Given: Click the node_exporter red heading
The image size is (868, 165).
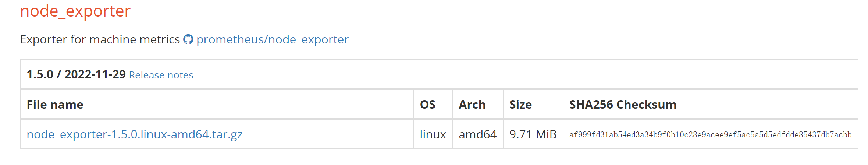Looking at the screenshot, I should pos(75,11).
